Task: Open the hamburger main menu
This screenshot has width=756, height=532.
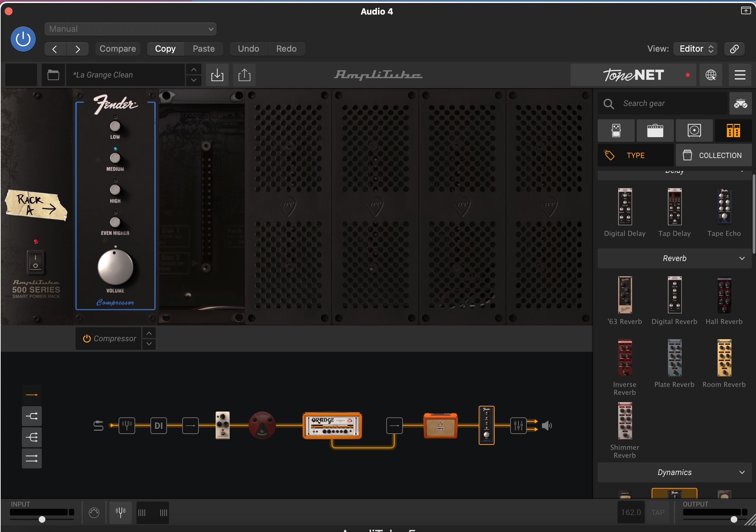Action: (x=740, y=75)
